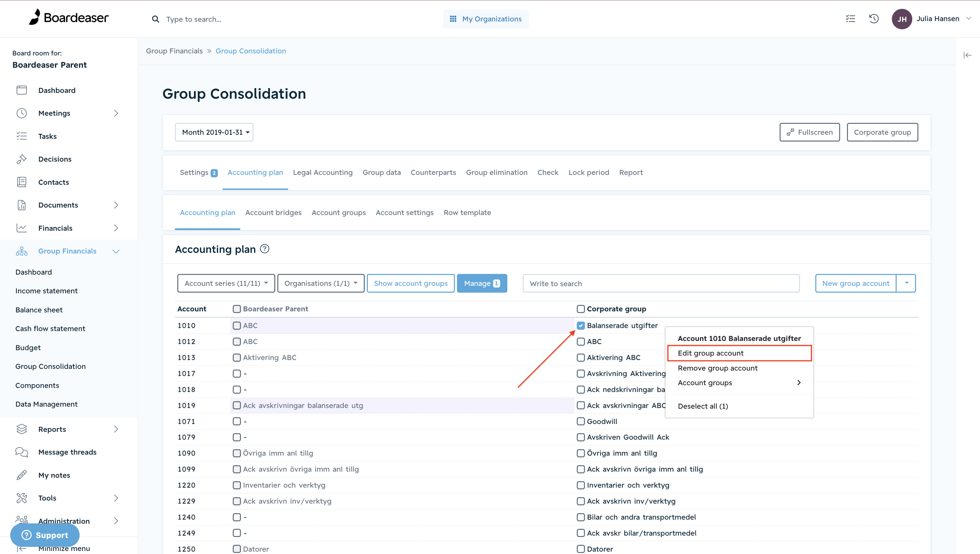Click the search magnifier icon
Image resolution: width=980 pixels, height=554 pixels.
click(155, 19)
